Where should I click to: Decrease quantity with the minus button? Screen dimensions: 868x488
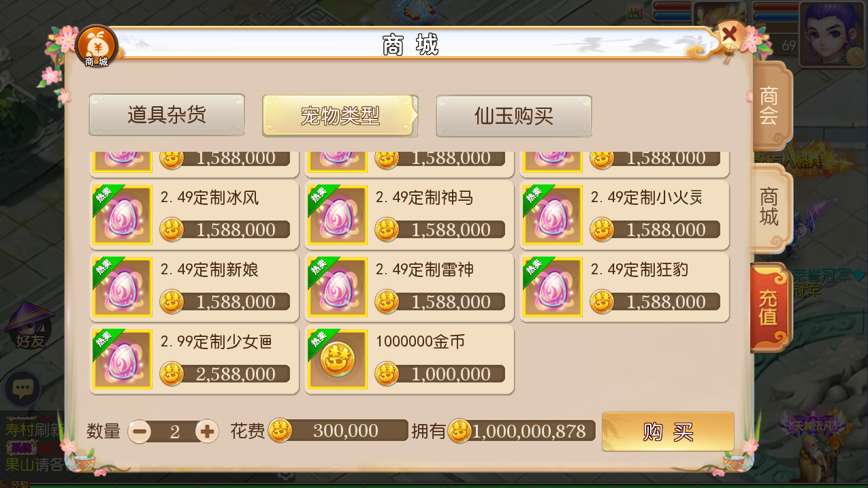(x=140, y=431)
